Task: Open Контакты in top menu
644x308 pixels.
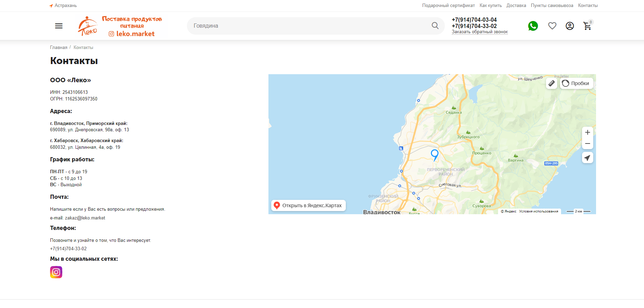Action: tap(588, 6)
